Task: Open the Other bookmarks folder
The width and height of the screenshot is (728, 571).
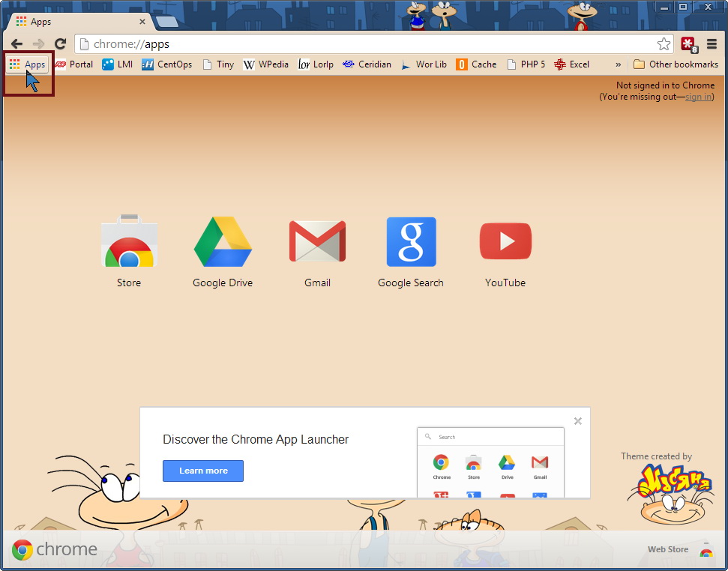Action: tap(676, 64)
